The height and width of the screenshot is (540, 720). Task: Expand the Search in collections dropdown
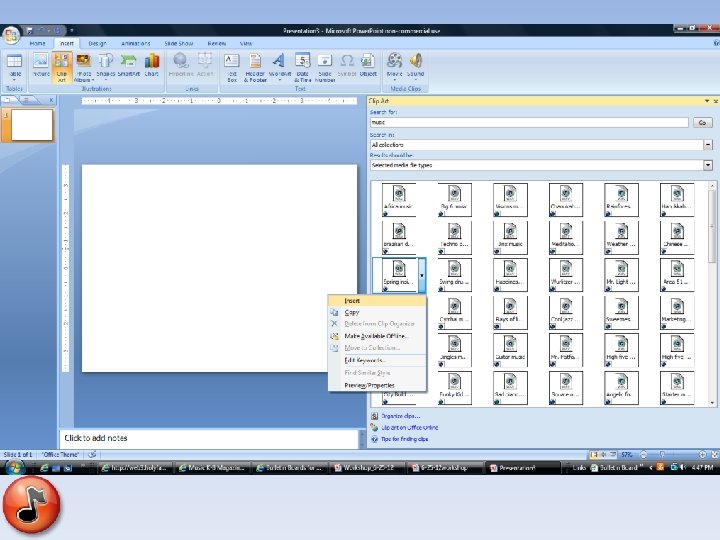click(x=708, y=145)
